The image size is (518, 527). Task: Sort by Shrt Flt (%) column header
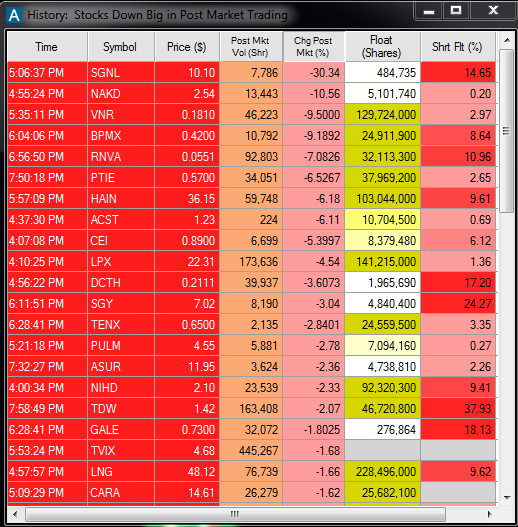click(458, 47)
